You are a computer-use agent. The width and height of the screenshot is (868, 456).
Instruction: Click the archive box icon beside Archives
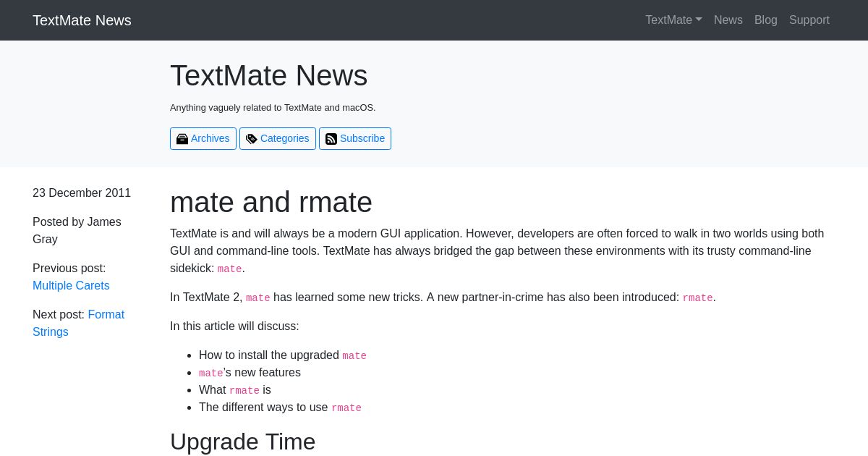[182, 139]
